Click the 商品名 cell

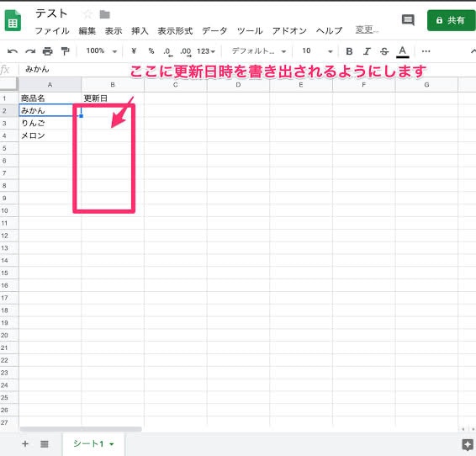coord(50,98)
